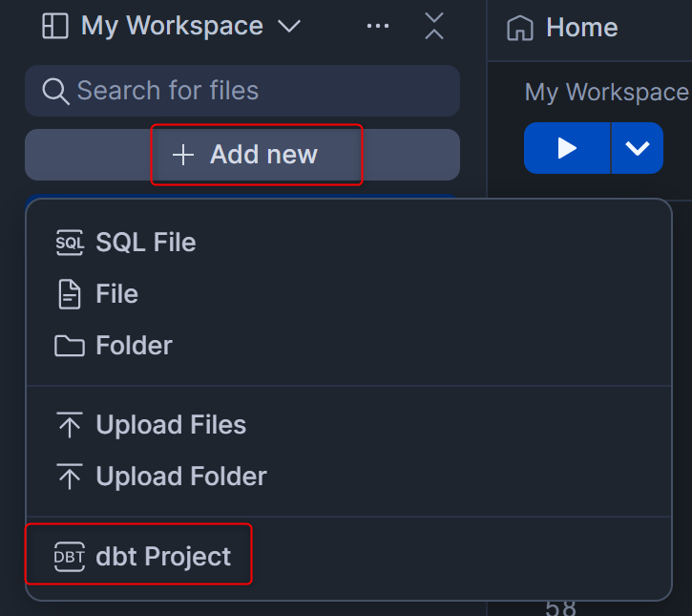This screenshot has height=616, width=692.
Task: Select SQL File from the menu
Action: pyautogui.click(x=145, y=243)
